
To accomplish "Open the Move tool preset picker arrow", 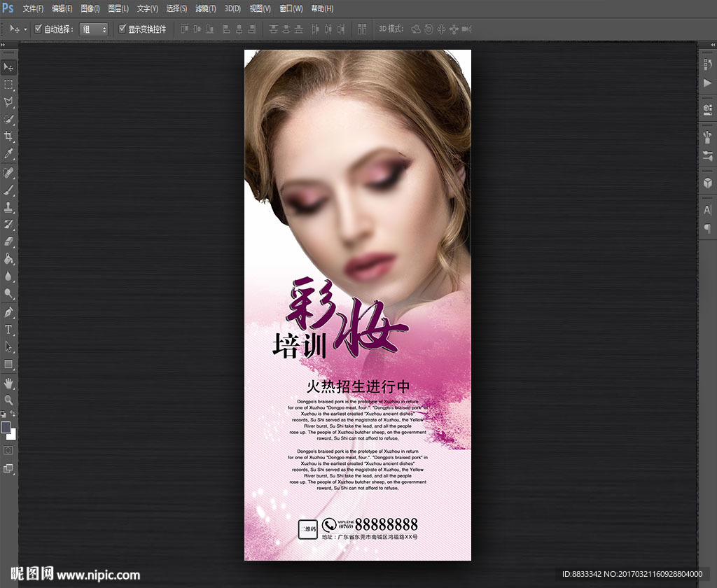I will click(x=26, y=29).
